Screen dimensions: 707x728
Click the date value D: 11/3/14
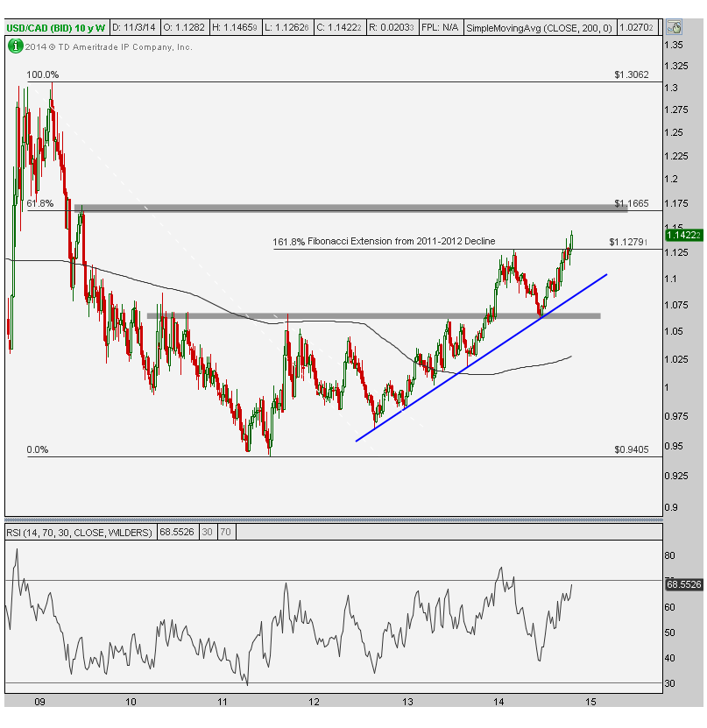coord(134,28)
